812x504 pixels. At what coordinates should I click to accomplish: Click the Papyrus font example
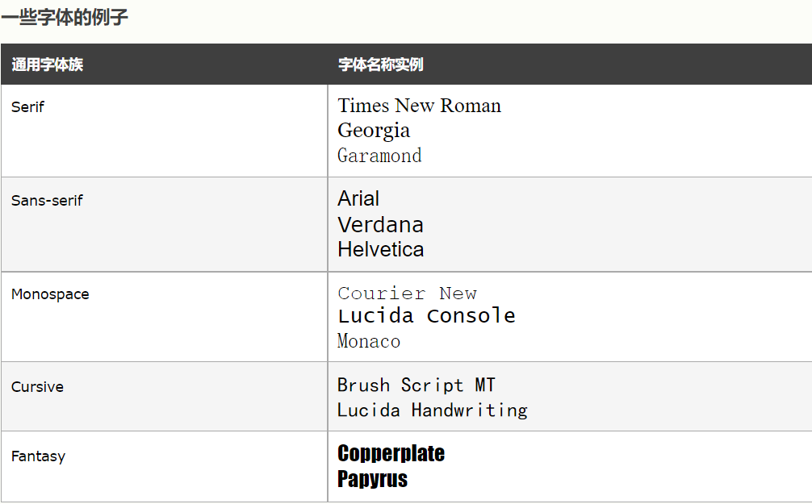pos(372,479)
